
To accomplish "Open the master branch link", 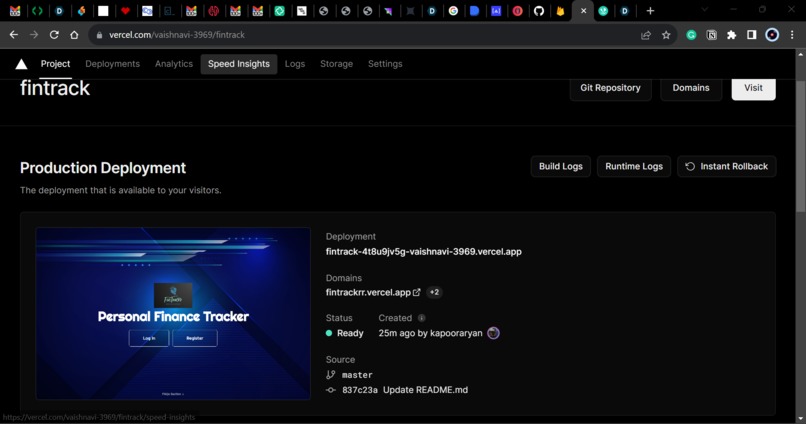I will [x=357, y=375].
